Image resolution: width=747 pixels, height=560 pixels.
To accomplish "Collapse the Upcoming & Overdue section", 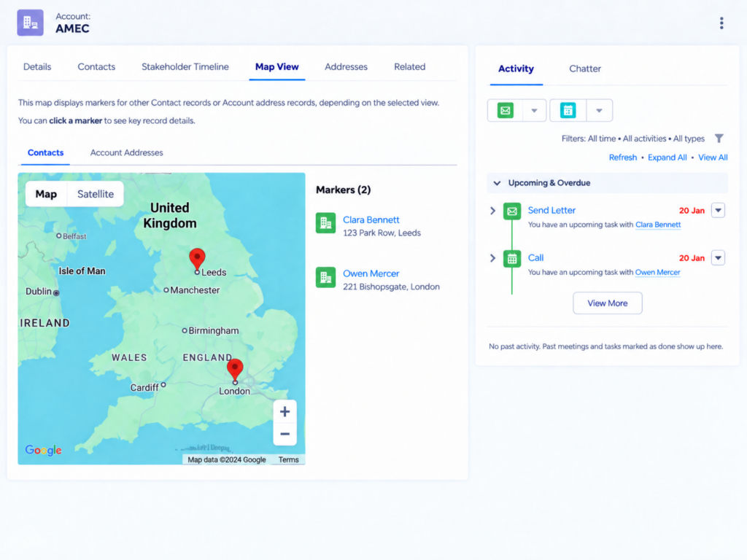I will (497, 183).
